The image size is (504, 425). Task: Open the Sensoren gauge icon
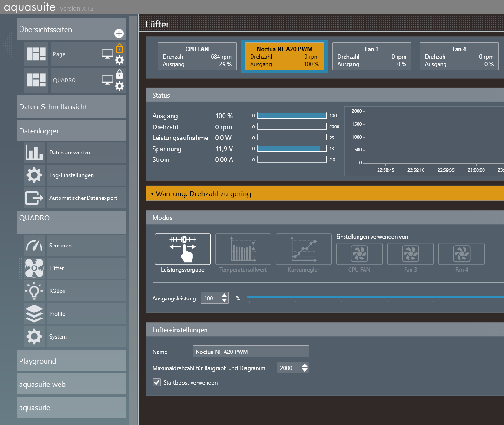coord(34,246)
